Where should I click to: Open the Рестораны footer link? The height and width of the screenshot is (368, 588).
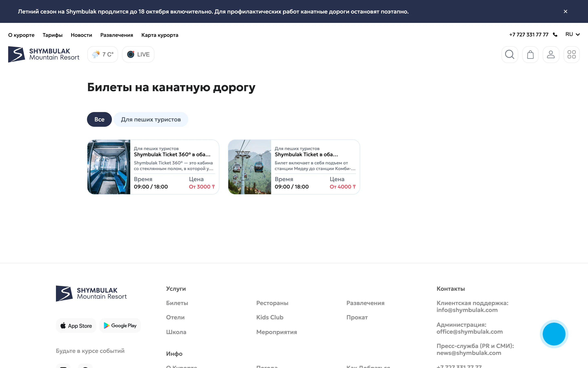coord(272,303)
